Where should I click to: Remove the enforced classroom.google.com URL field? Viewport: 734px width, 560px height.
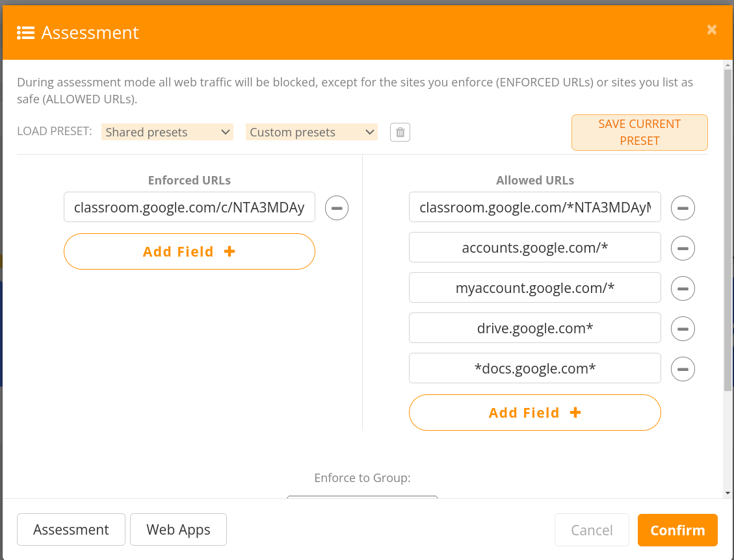tap(337, 208)
